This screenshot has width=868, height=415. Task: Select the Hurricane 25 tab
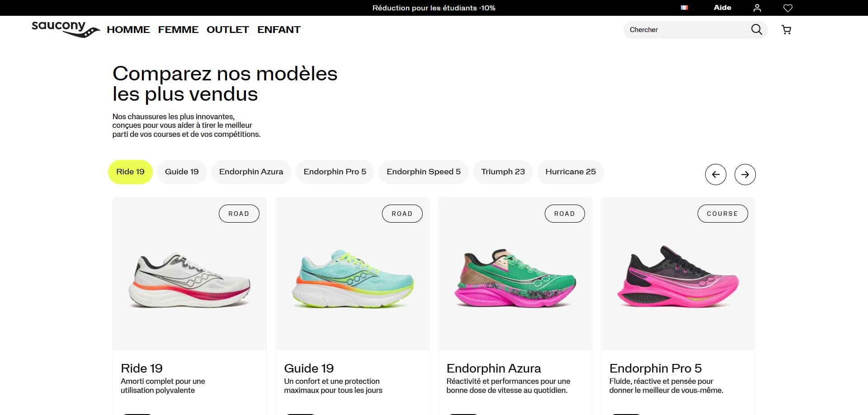tap(571, 172)
